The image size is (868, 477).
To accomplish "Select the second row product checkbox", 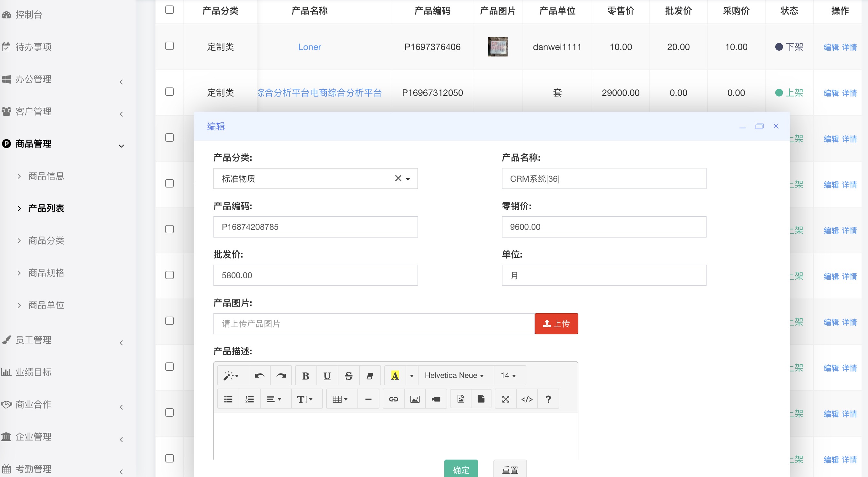I will pos(170,92).
